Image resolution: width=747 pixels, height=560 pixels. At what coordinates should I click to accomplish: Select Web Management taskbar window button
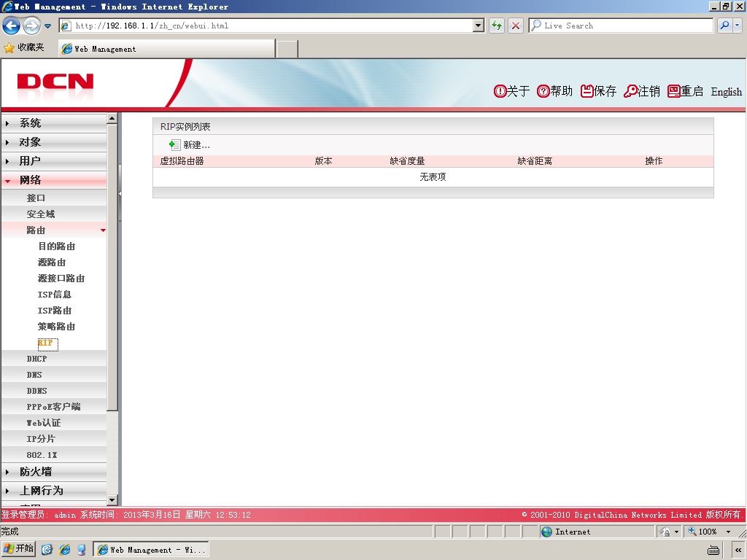(151, 550)
